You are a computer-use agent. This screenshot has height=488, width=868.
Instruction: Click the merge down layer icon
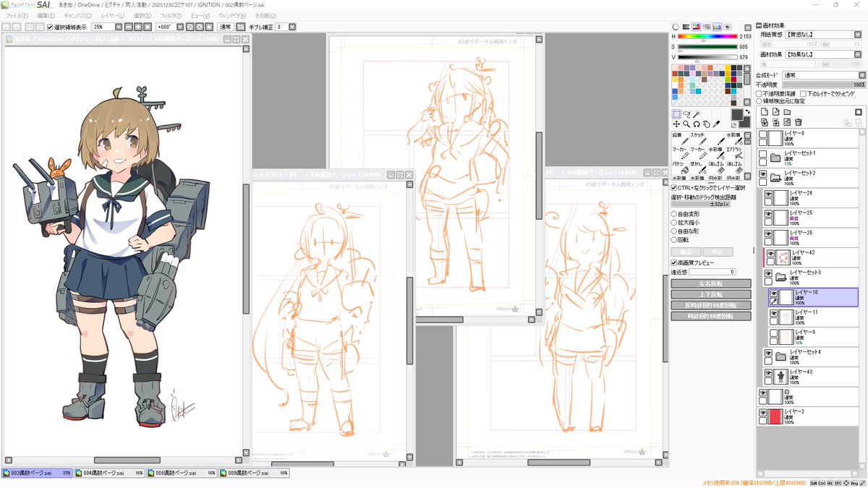coord(776,122)
